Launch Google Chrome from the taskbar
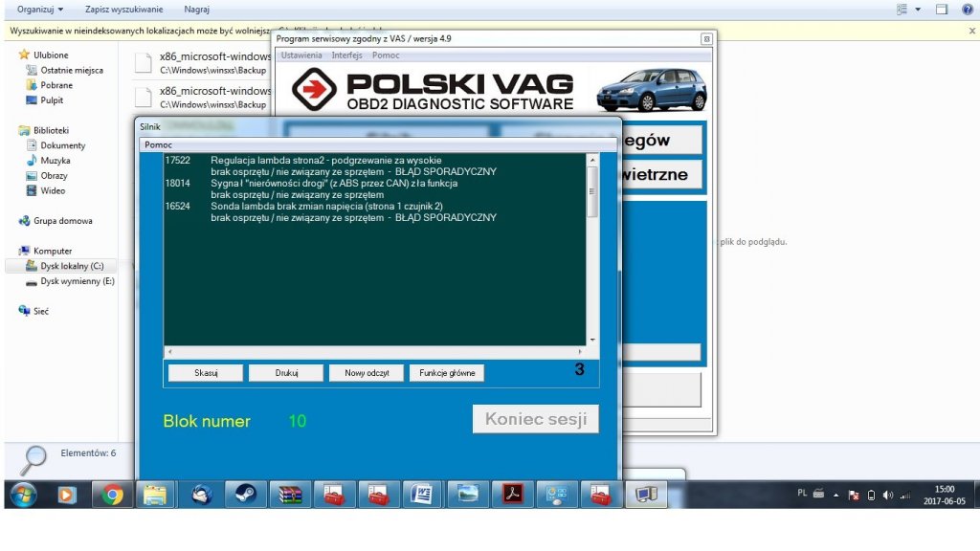Image resolution: width=980 pixels, height=551 pixels. 113,495
